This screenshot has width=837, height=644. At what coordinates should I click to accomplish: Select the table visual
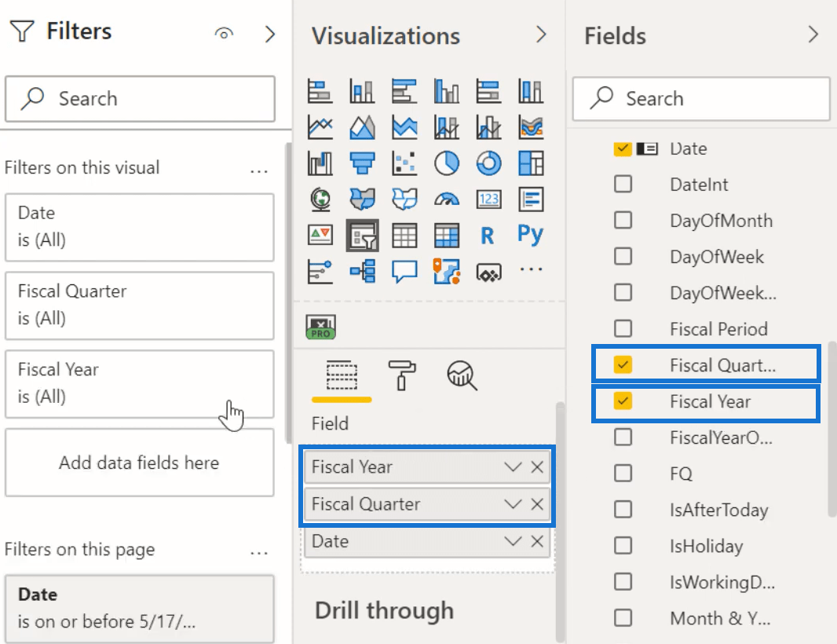[404, 236]
